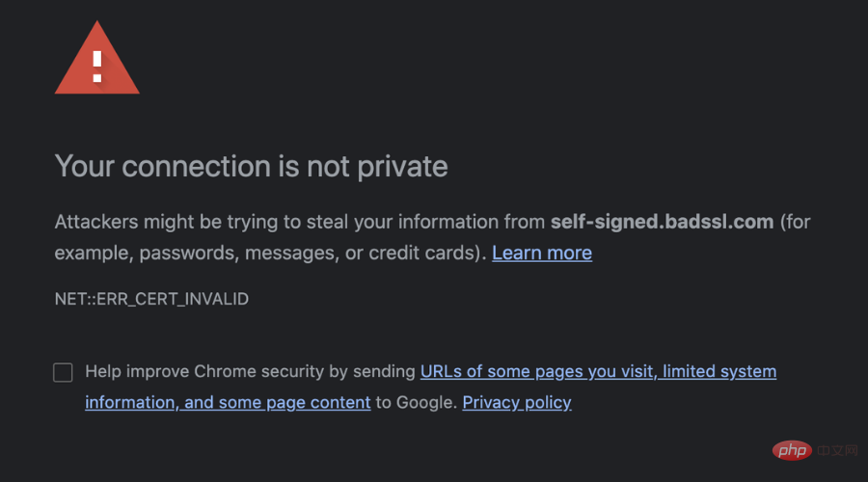
Task: Enable the Help improve Chrome security checkbox
Action: pyautogui.click(x=63, y=372)
